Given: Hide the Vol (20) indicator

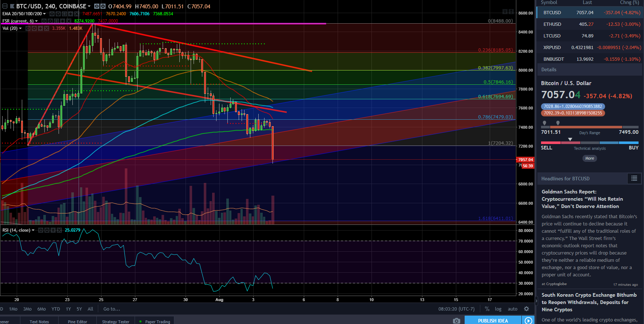Looking at the screenshot, I should (28, 28).
